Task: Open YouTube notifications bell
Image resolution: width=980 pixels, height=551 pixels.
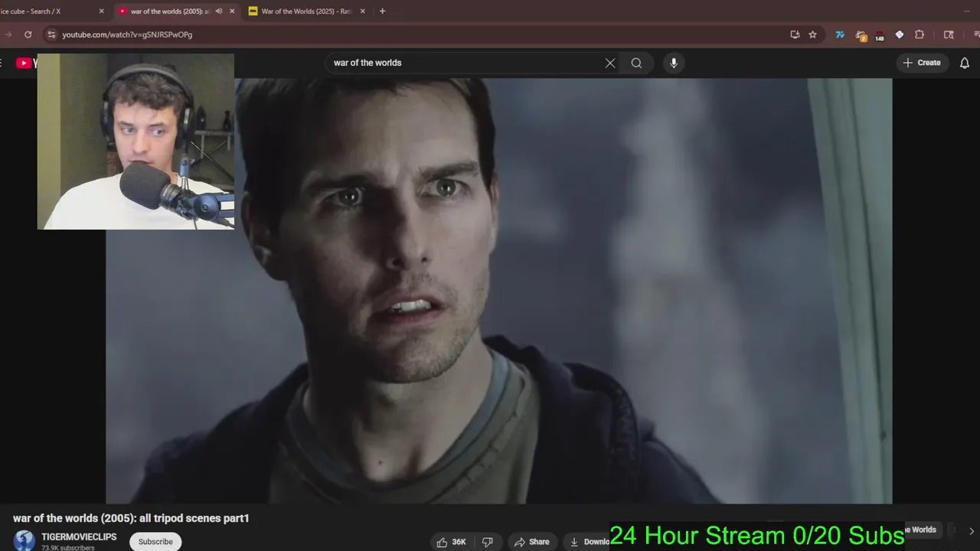Action: tap(965, 63)
